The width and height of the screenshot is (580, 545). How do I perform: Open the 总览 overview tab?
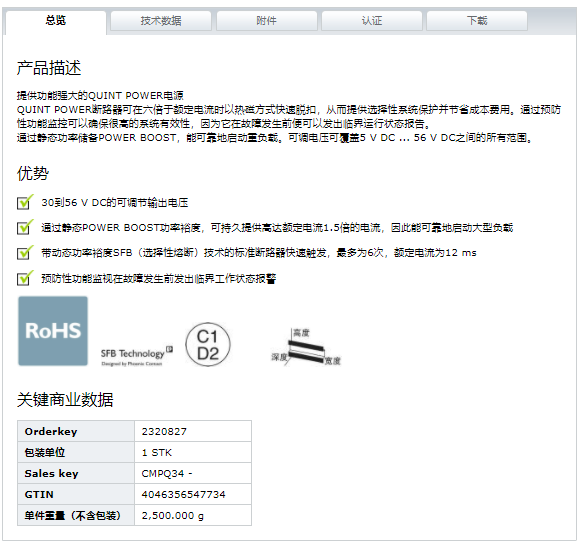(56, 21)
